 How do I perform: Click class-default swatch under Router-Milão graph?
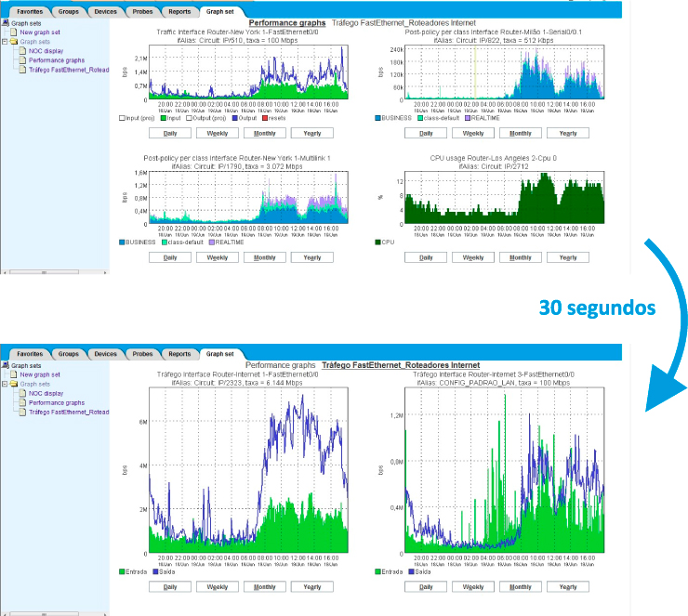click(x=420, y=118)
